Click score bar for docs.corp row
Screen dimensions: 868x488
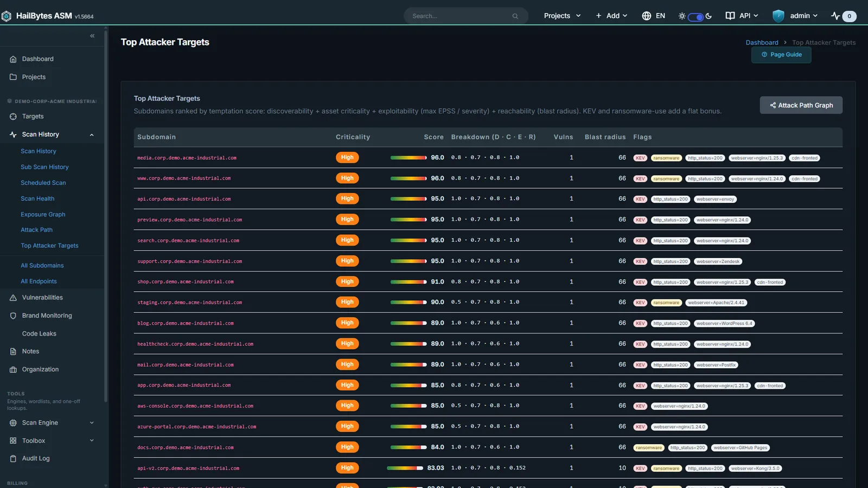pyautogui.click(x=409, y=447)
